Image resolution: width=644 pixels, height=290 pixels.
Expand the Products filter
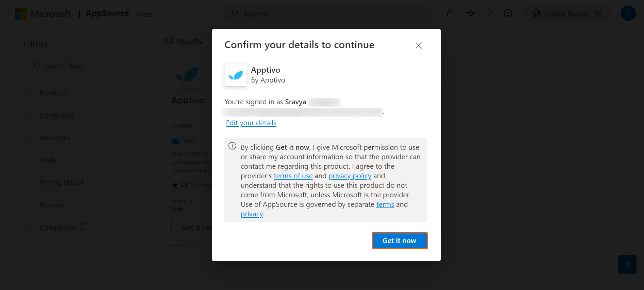coord(53,93)
